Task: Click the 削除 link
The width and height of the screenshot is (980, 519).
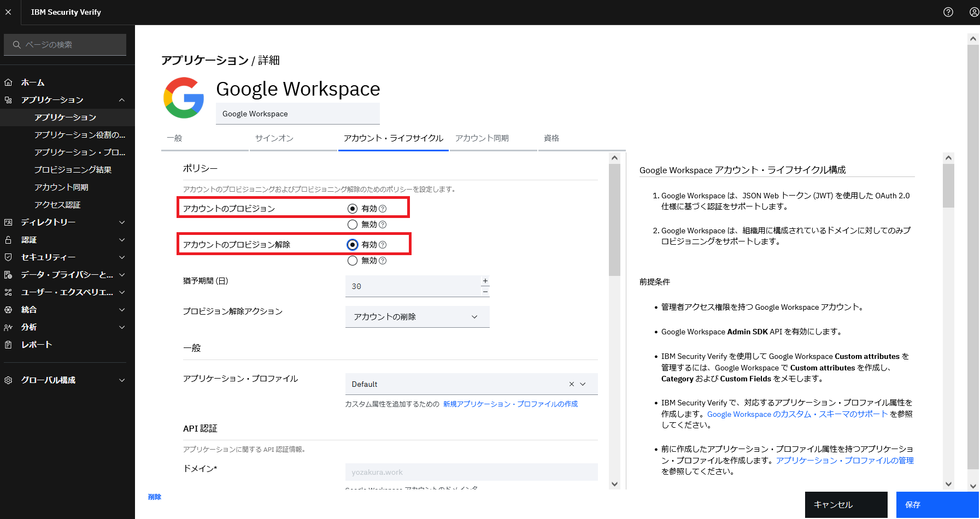Action: pos(155,497)
